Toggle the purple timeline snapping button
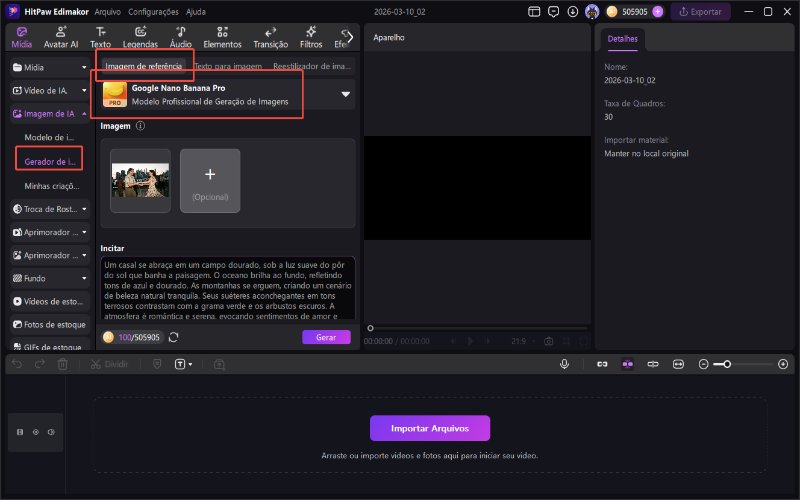This screenshot has width=800, height=500. 627,365
